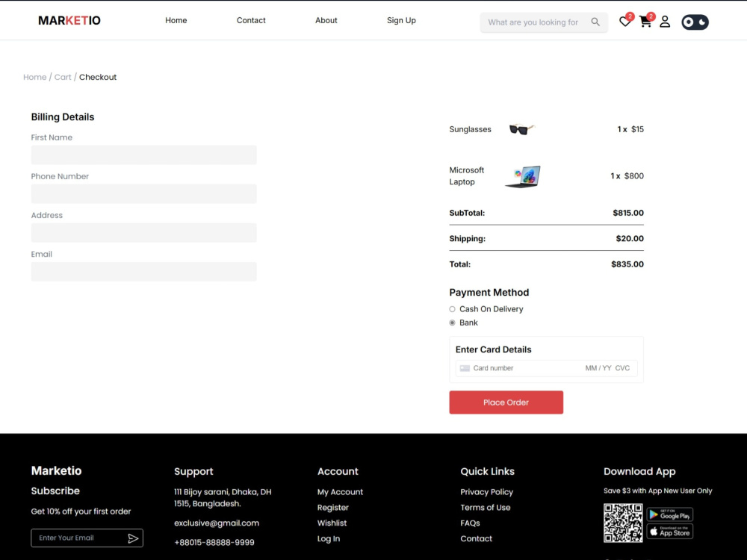Submit email with the send arrow icon
The height and width of the screenshot is (560, 747).
[133, 538]
